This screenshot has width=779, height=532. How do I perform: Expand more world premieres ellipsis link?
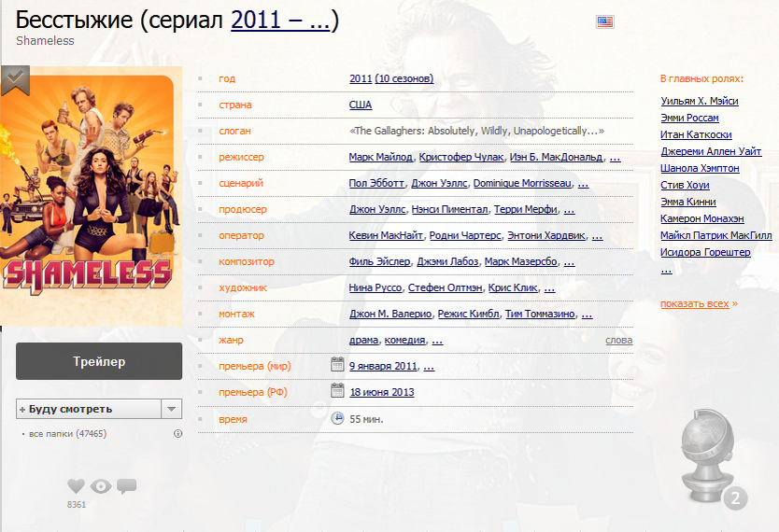coord(429,367)
